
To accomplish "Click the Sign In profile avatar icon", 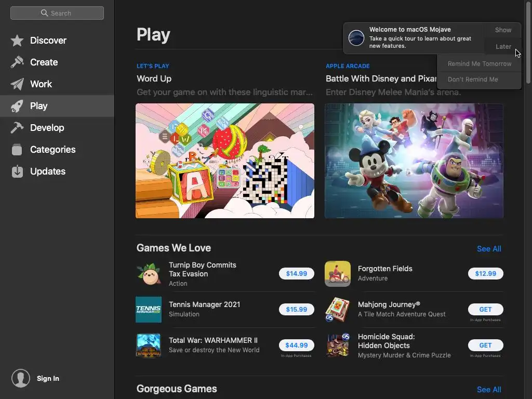I will pos(21,378).
